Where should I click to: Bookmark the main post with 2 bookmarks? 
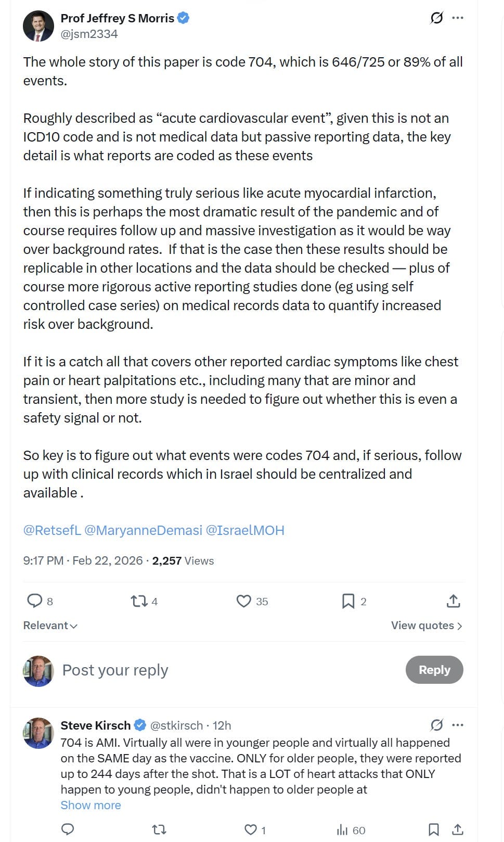(348, 602)
